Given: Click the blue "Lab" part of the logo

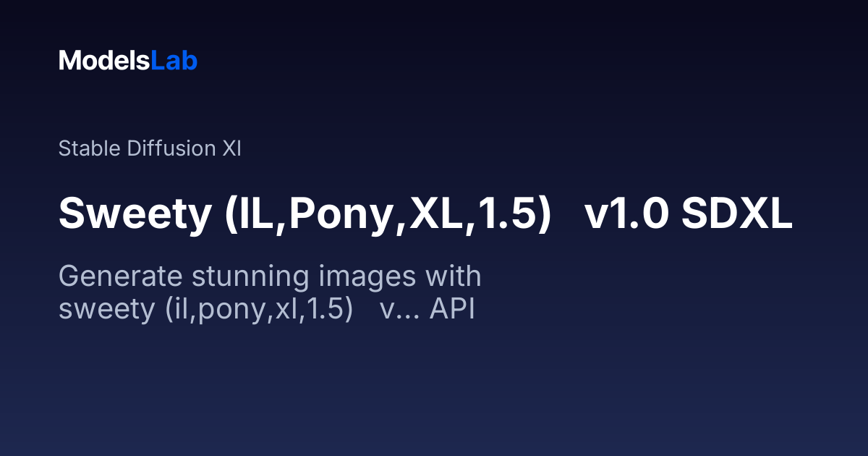Looking at the screenshot, I should [174, 61].
